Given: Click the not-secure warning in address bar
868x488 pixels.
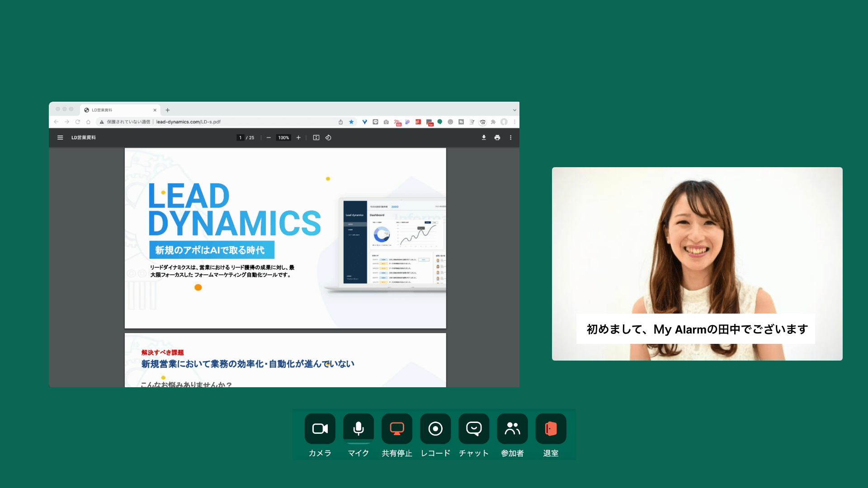Looking at the screenshot, I should [x=125, y=122].
